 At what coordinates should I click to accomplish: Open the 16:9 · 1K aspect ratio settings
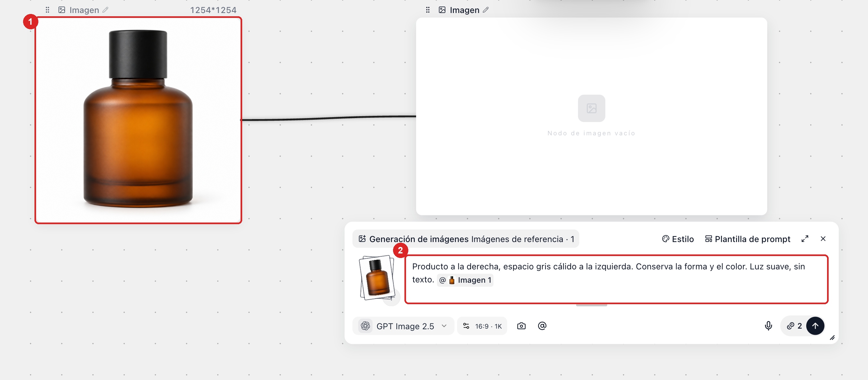[x=482, y=326]
